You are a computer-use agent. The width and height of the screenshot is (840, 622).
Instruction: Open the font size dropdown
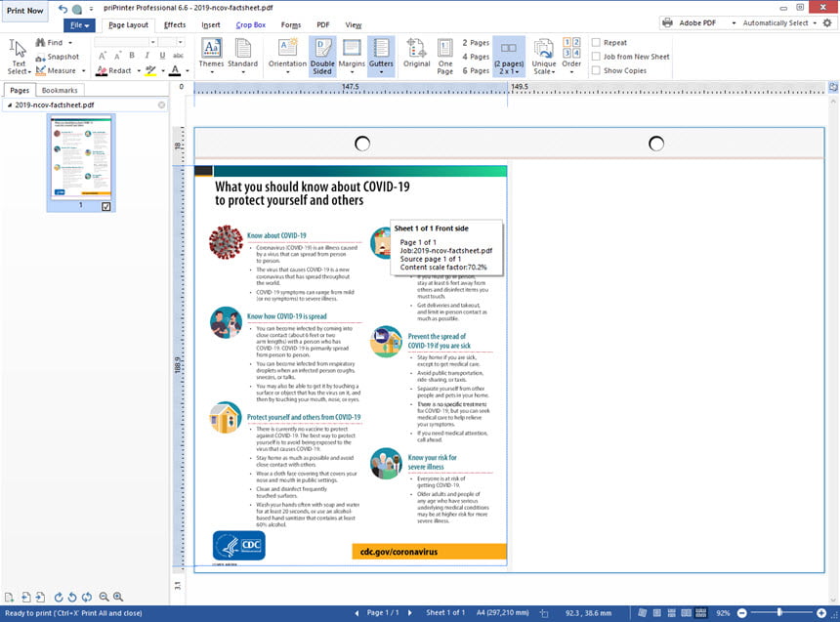pyautogui.click(x=180, y=42)
